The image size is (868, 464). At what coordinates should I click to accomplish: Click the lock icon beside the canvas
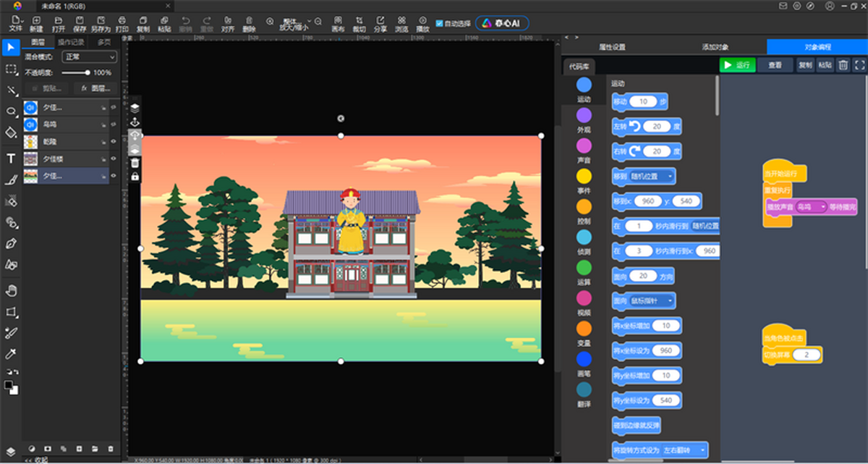click(x=135, y=177)
